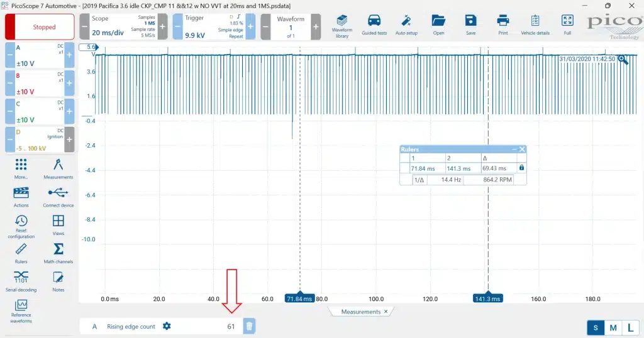644x338 pixels.
Task: Click the Rising edge count value 61
Action: [x=231, y=327]
